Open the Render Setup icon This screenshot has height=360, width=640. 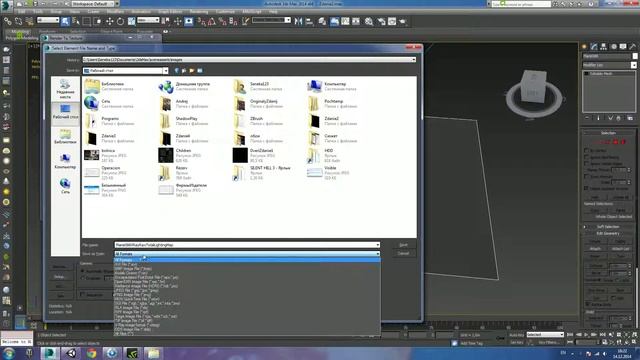coord(381,21)
